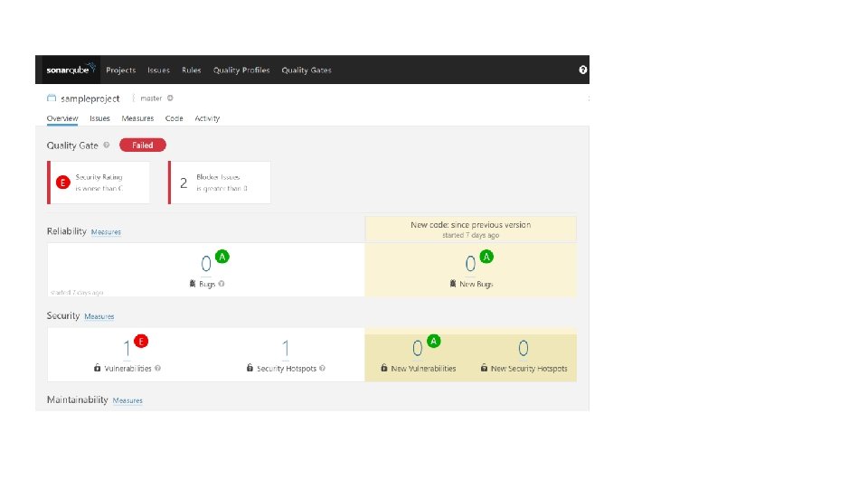The image size is (868, 488).
Task: Click the lock icon next to Security Hotspots
Action: coord(250,368)
